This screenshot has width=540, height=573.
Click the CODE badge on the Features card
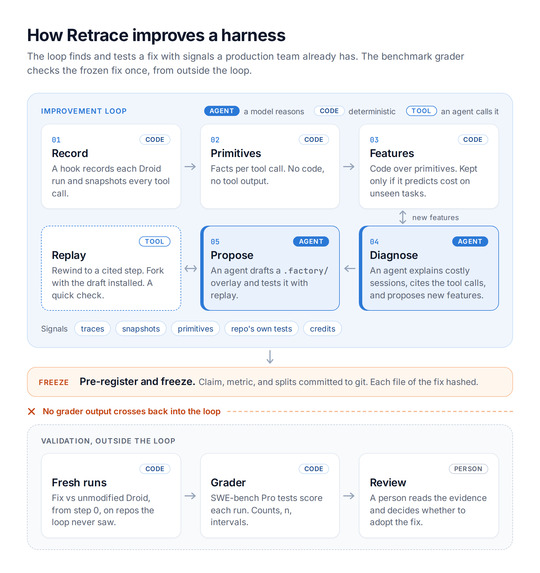pyautogui.click(x=473, y=140)
